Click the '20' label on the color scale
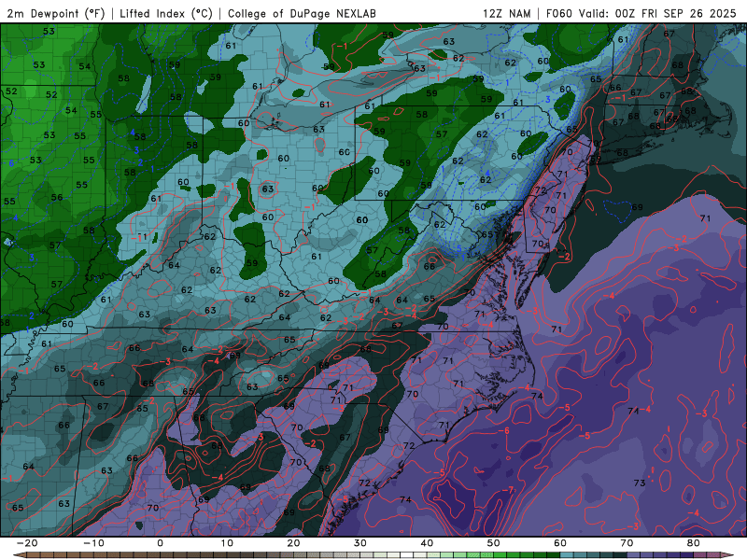This screenshot has height=560, width=747. (x=293, y=543)
